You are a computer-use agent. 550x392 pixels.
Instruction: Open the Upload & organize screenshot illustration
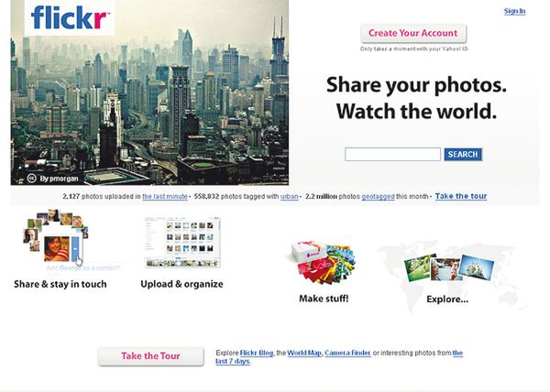point(182,242)
